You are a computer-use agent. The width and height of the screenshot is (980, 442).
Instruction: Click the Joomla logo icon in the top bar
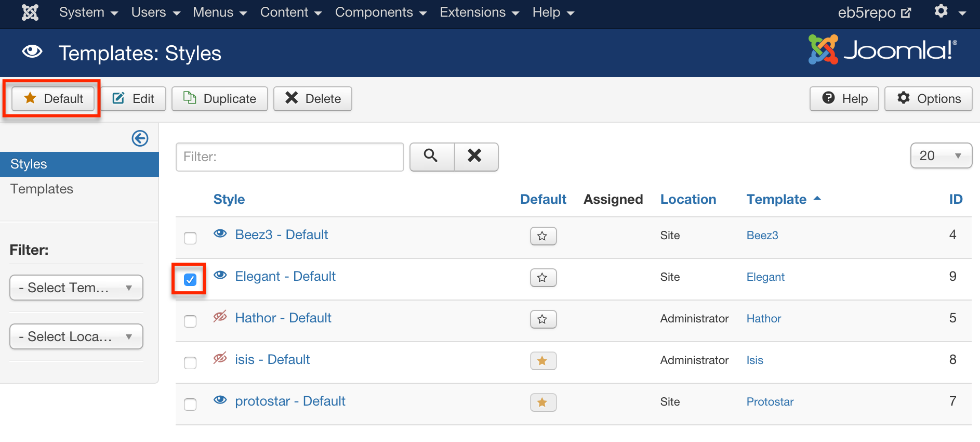[x=30, y=12]
